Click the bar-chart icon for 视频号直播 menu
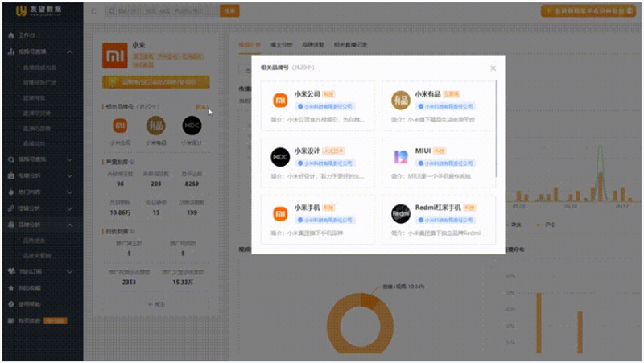 click(11, 52)
